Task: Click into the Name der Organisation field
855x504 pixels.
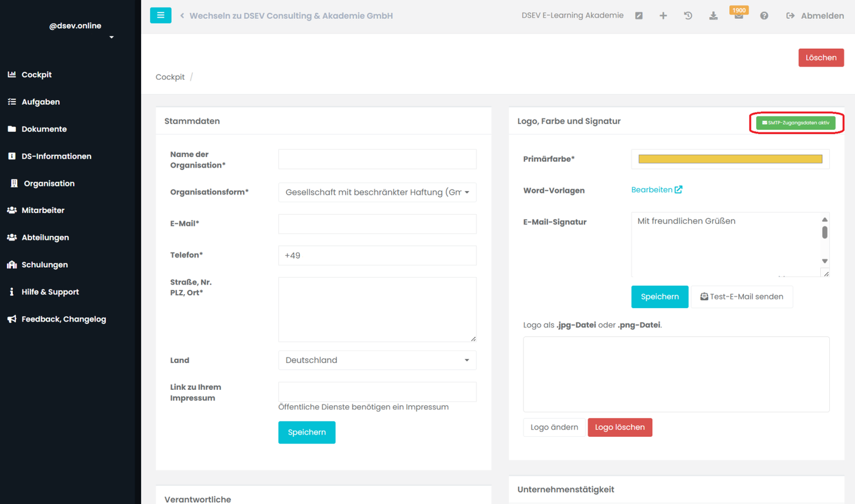Action: coord(377,159)
